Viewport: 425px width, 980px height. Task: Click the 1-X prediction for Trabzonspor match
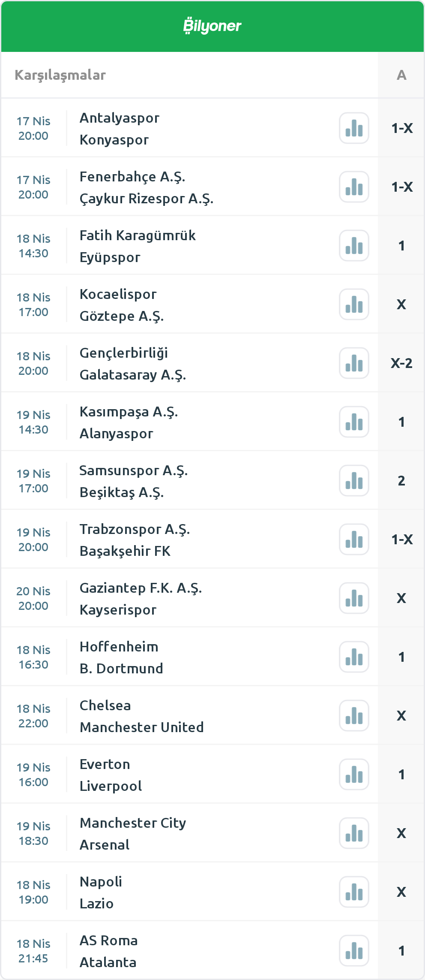pos(402,539)
